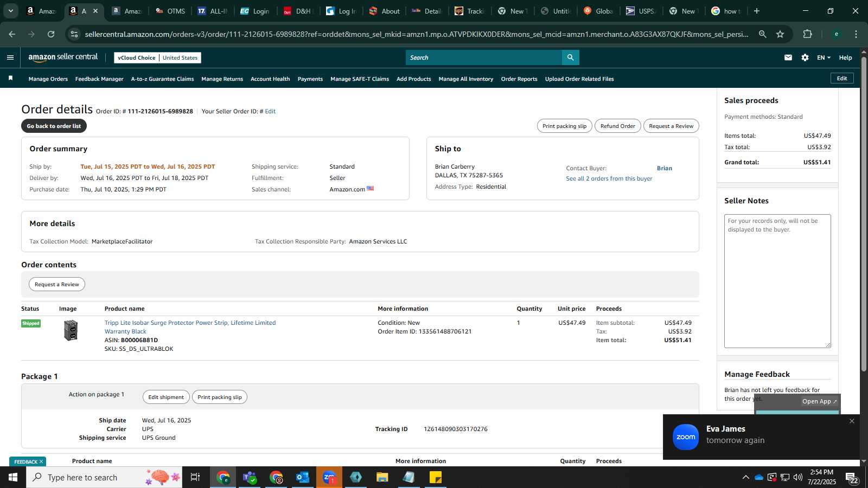Click the browser zoom magnifier icon
The width and height of the screenshot is (868, 488).
[x=763, y=34]
